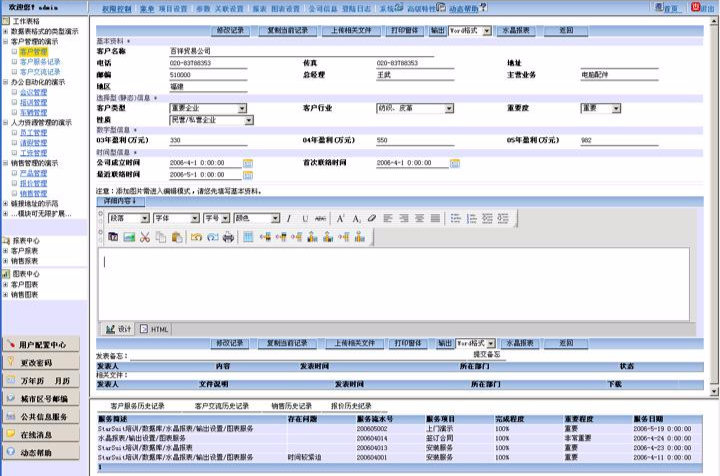Viewport: 720px width, 476px height.
Task: Open the 员工管理 link in tree
Action: (34, 133)
